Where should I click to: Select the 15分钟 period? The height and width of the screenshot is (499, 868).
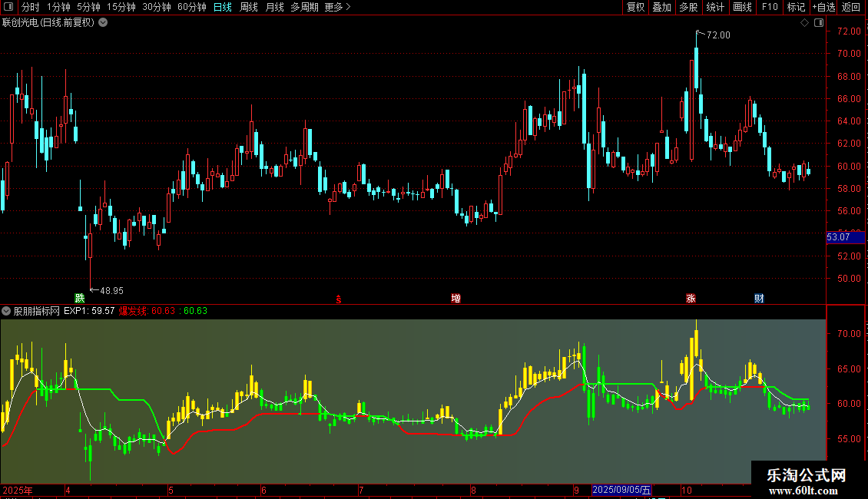[121, 7]
